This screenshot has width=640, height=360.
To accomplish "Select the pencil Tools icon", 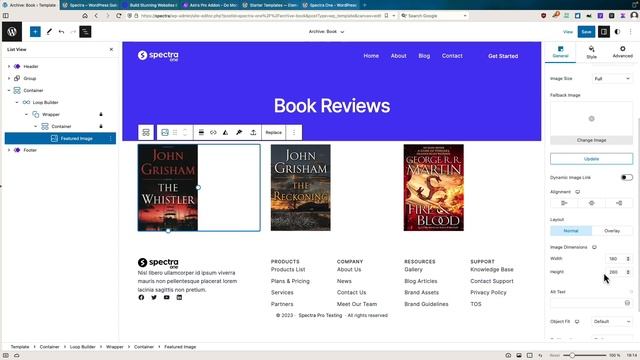I will pyautogui.click(x=49, y=31).
